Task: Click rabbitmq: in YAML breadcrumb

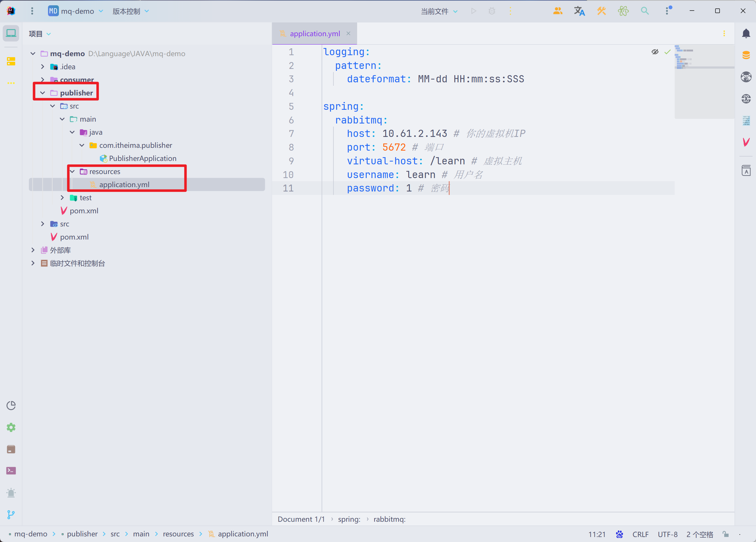Action: (x=389, y=519)
